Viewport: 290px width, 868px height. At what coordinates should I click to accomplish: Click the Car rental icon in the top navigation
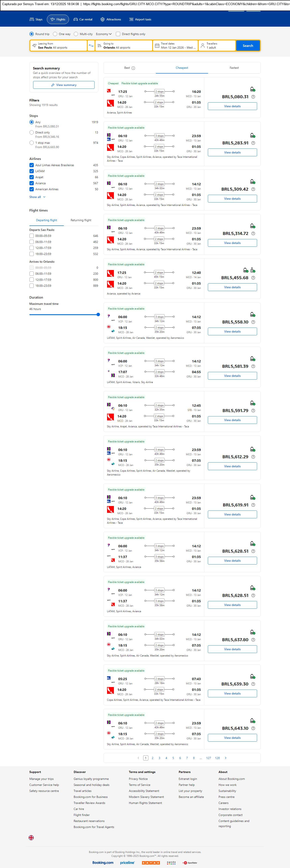click(x=76, y=20)
